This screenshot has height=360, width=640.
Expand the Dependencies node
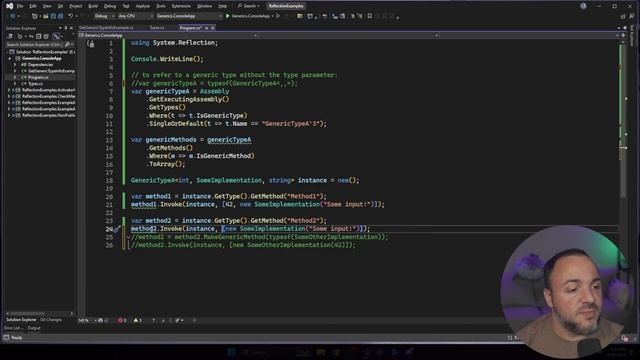(x=16, y=64)
